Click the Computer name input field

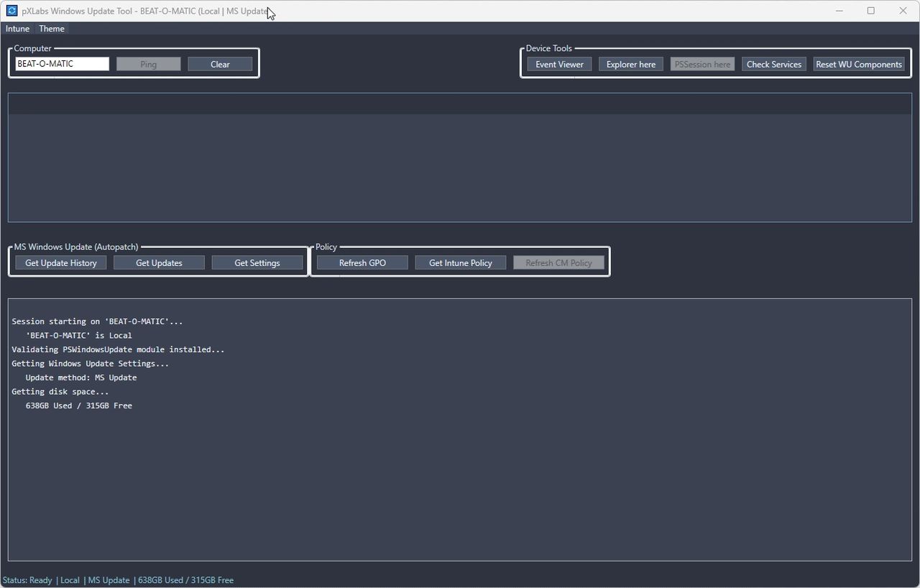click(62, 64)
